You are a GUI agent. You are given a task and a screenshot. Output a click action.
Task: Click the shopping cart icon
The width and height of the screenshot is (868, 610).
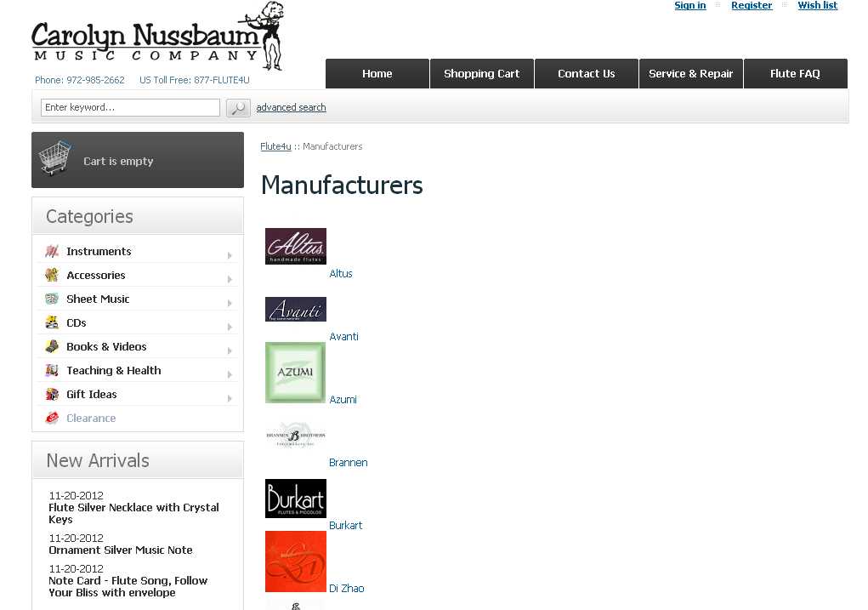click(55, 159)
